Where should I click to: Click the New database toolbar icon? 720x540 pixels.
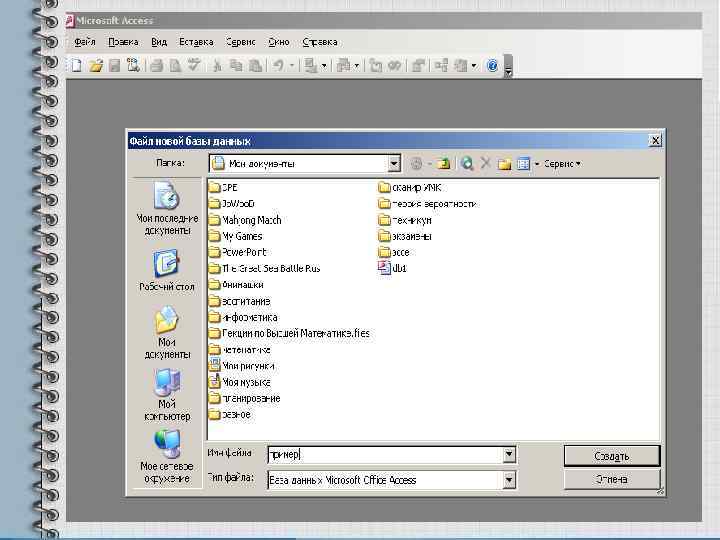76,66
